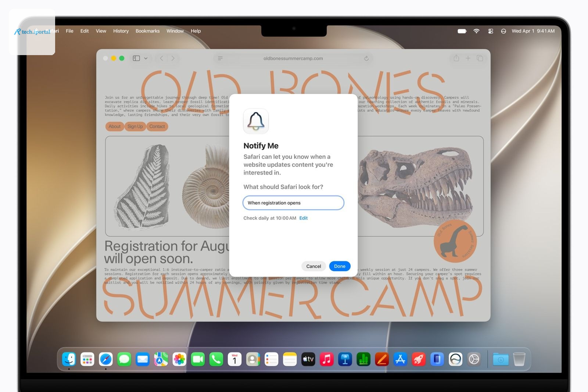
Task: Check the battery status icon
Action: pyautogui.click(x=462, y=31)
